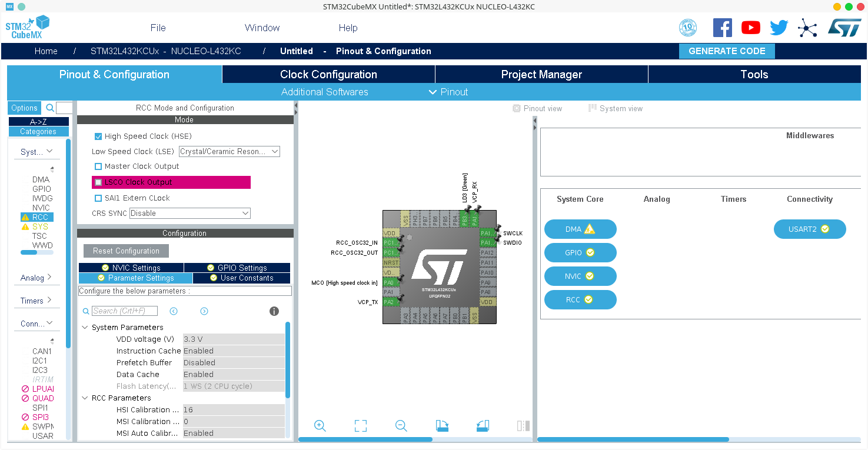
Task: Click the zoom out magnifier icon
Action: [401, 426]
